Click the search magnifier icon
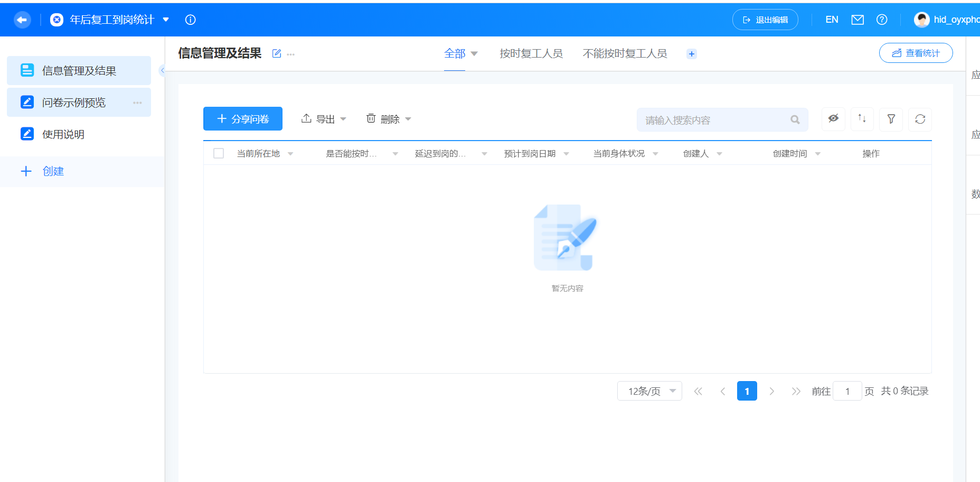 (x=795, y=120)
